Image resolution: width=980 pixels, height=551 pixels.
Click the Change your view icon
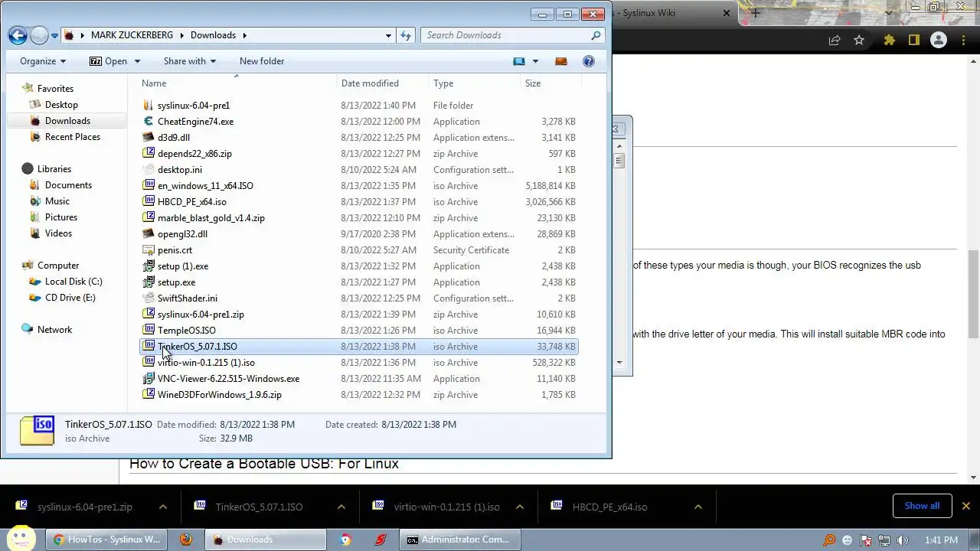click(x=519, y=61)
